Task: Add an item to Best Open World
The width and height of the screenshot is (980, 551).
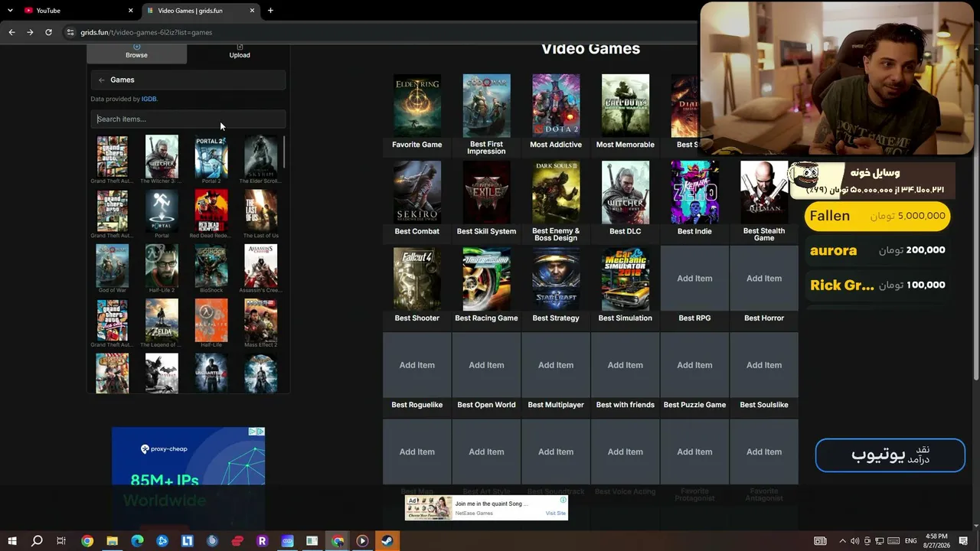Action: (486, 365)
